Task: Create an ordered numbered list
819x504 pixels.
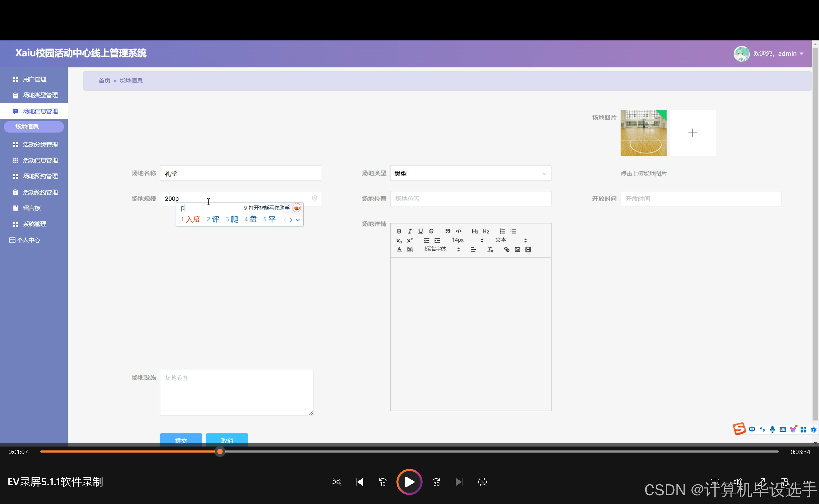Action: pos(502,231)
